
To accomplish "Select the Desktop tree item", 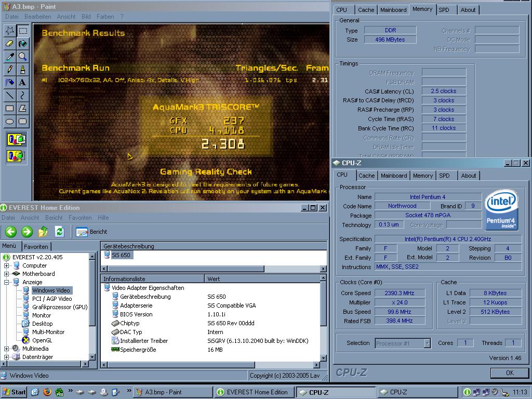I will click(42, 324).
